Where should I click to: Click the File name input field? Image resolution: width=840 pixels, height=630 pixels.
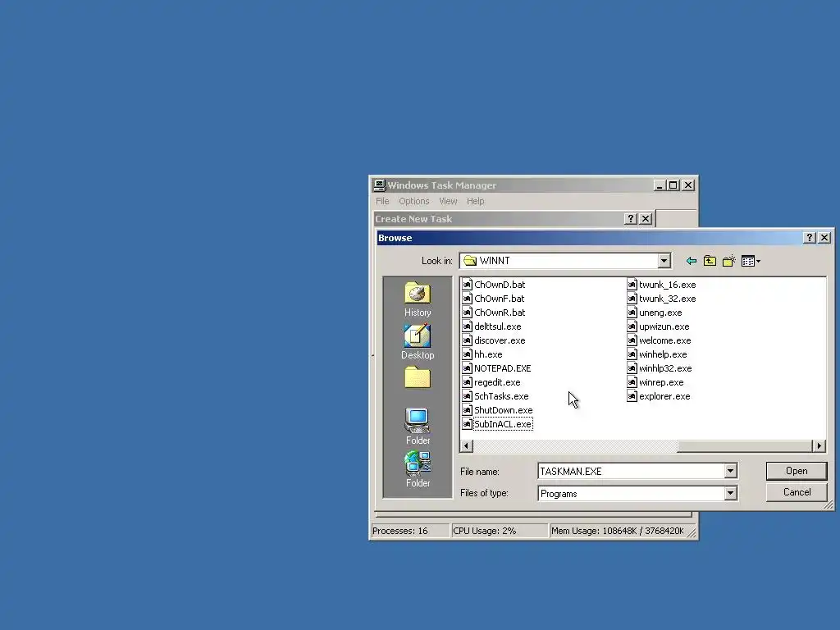point(631,471)
